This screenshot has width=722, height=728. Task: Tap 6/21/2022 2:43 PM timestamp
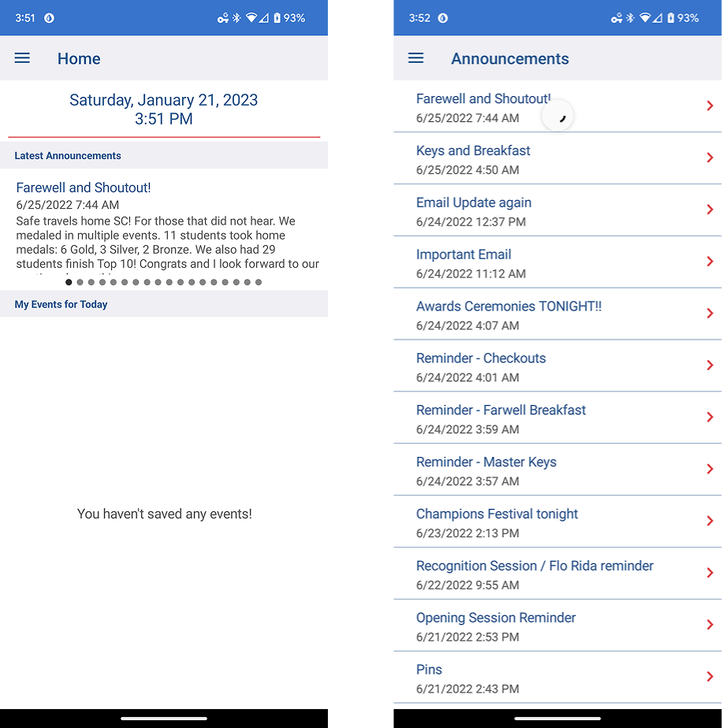tap(467, 689)
